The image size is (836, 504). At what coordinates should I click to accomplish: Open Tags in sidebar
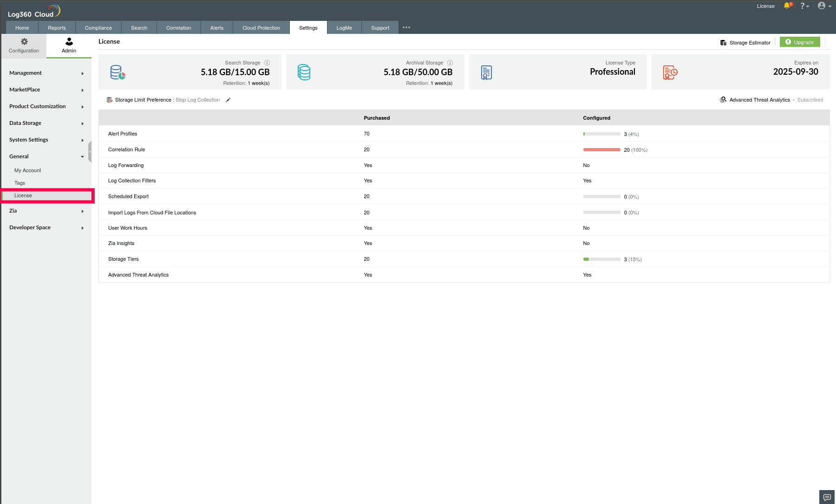click(x=20, y=183)
